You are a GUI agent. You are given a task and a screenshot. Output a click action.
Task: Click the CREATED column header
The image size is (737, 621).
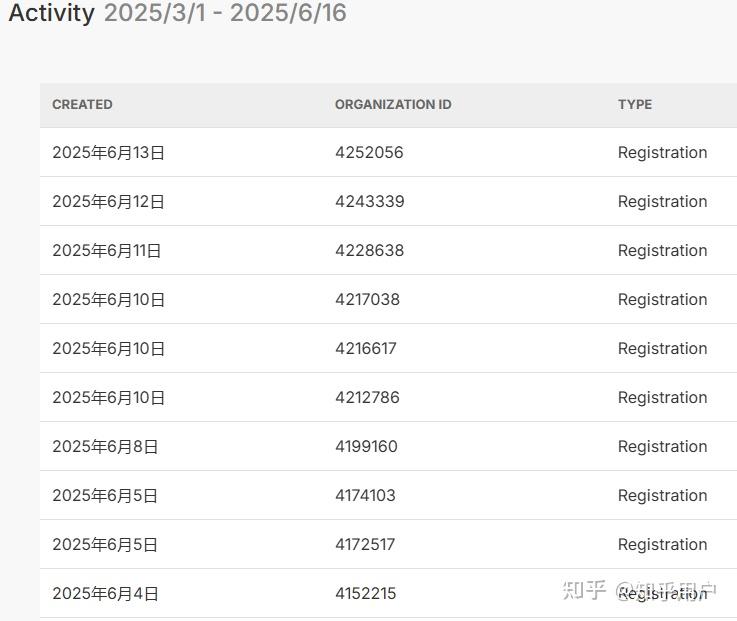tap(82, 104)
